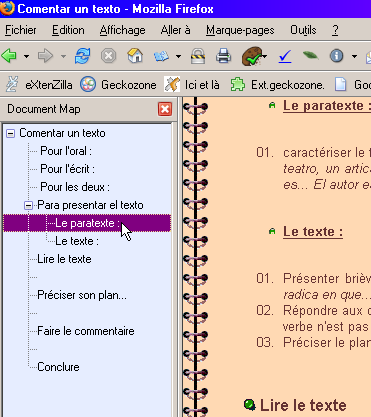
Task: Click the Lire le texte page heading
Action: click(x=303, y=405)
